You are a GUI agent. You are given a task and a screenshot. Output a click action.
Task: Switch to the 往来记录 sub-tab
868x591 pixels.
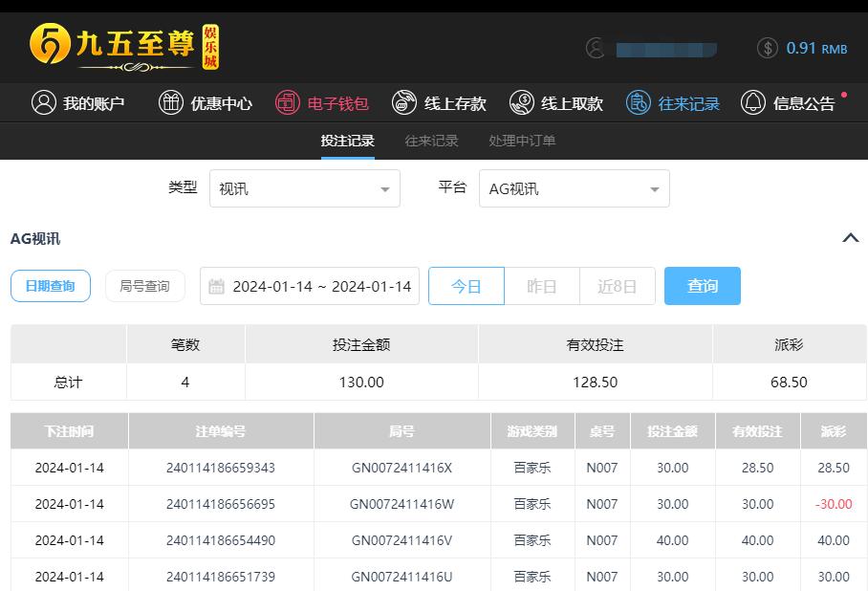pyautogui.click(x=431, y=141)
